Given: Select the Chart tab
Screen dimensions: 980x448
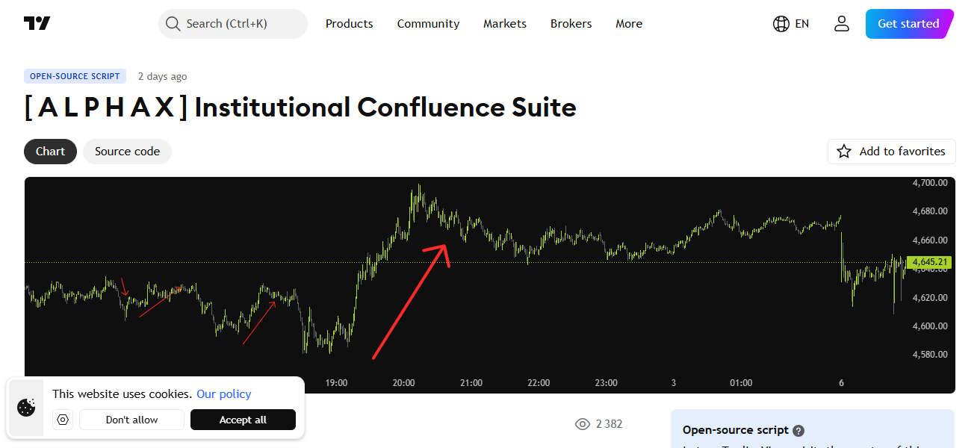Looking at the screenshot, I should pos(50,151).
